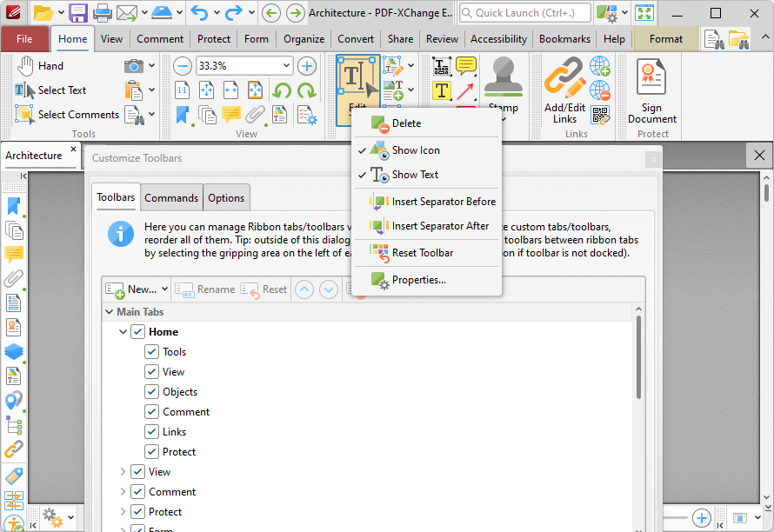The width and height of the screenshot is (774, 532).
Task: Open the Snapshot dropdown arrow
Action: coord(151,66)
